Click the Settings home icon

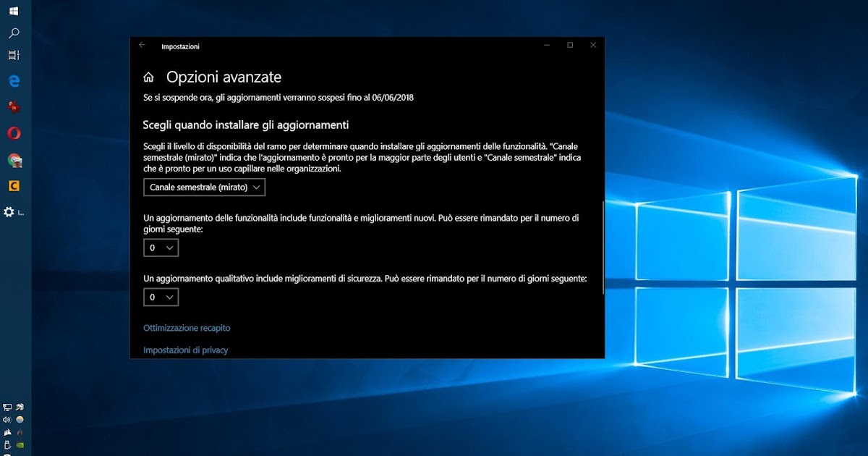click(148, 77)
